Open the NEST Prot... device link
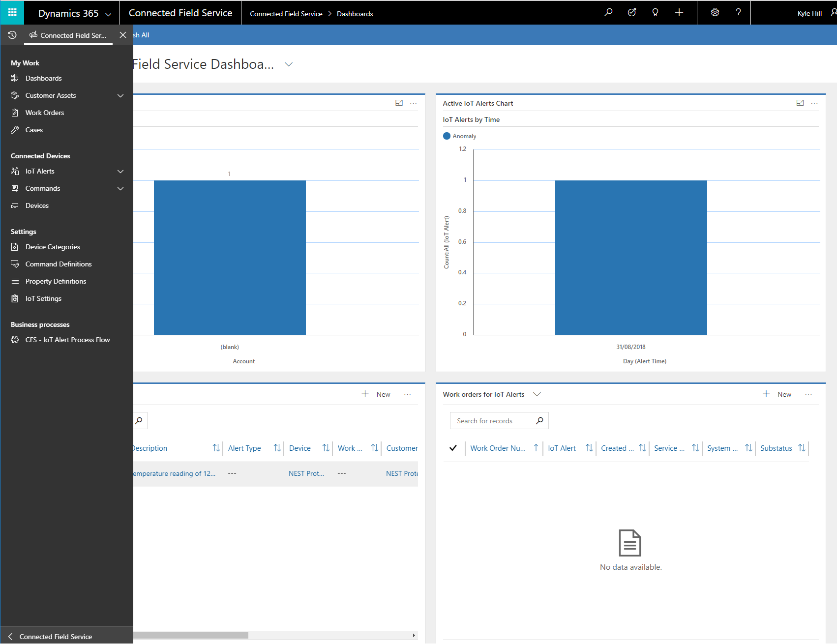This screenshot has width=837, height=644. point(306,473)
